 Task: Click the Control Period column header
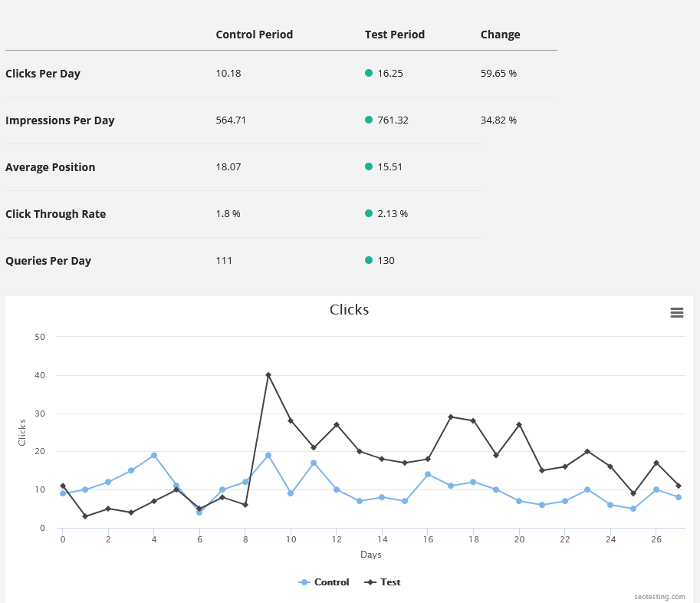click(254, 35)
